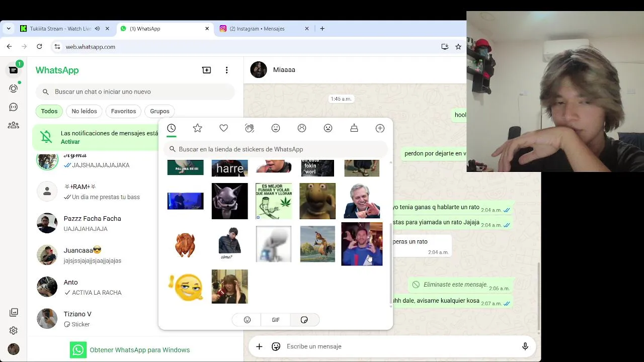Open the heart sticker category
This screenshot has width=644, height=362.
click(x=224, y=128)
